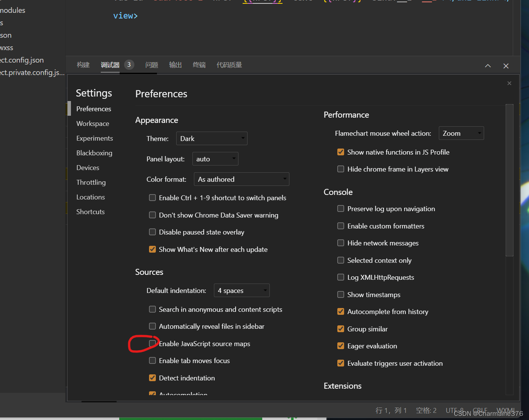529x420 pixels.
Task: Change the Panel layout dropdown
Action: coord(215,159)
